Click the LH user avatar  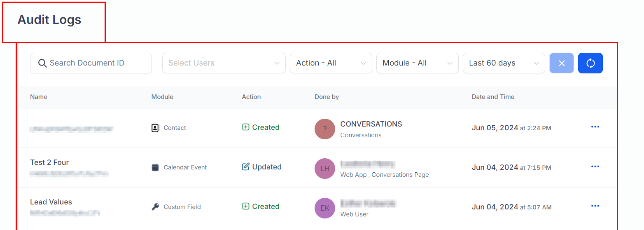pos(324,169)
